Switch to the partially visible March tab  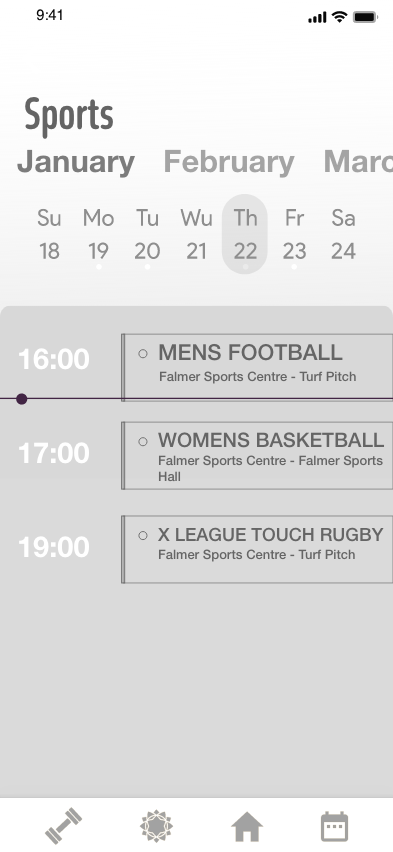[x=358, y=161]
